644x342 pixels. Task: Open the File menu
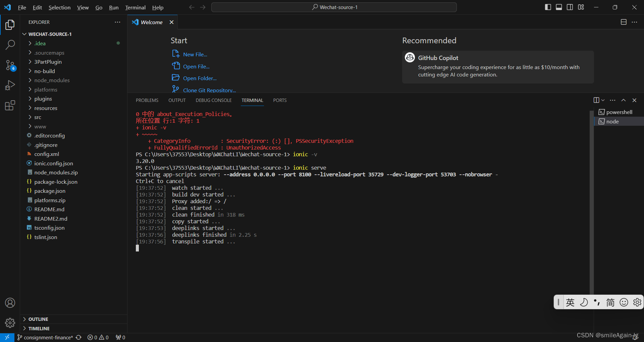click(22, 7)
